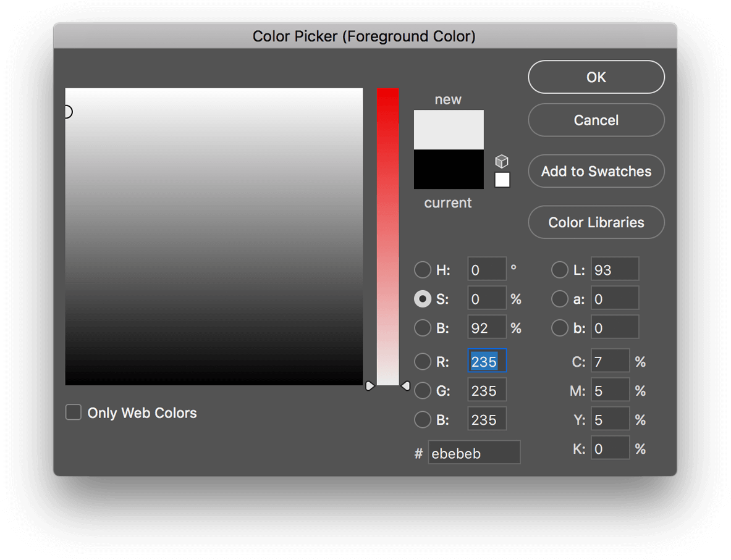731x560 pixels.
Task: Click the K black percentage field
Action: click(611, 448)
